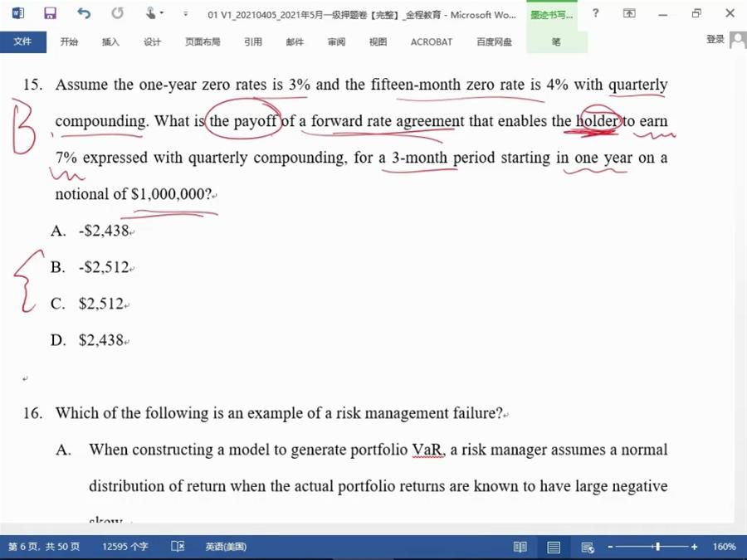Open Word Help question mark
747x560 pixels.
595,13
